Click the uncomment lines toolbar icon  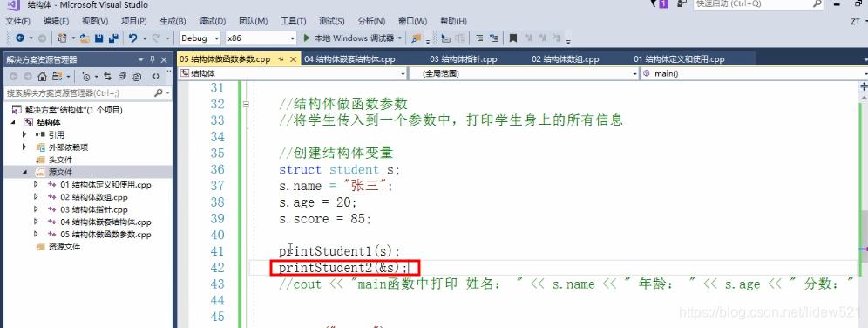(493, 38)
